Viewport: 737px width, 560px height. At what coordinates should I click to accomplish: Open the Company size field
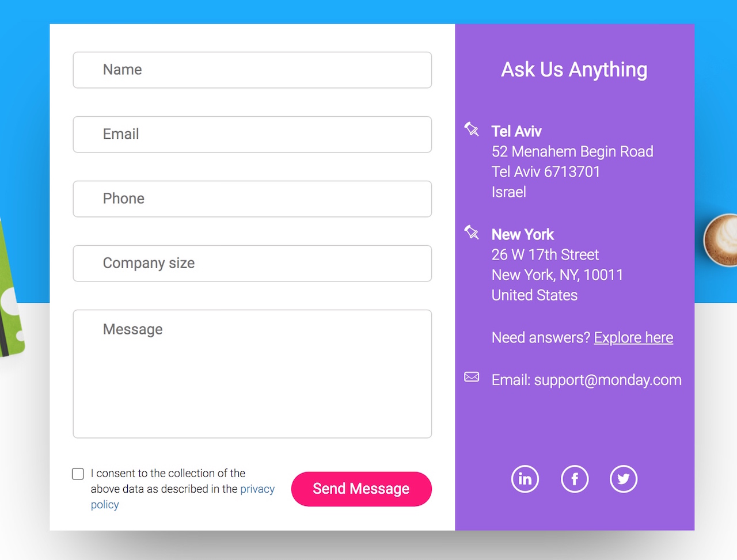(252, 264)
